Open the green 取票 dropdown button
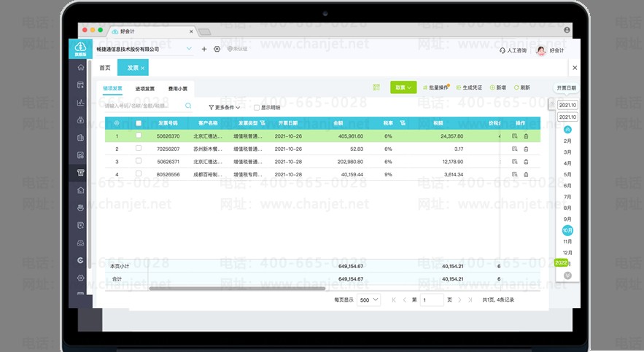Image resolution: width=644 pixels, height=352 pixels. 403,87
